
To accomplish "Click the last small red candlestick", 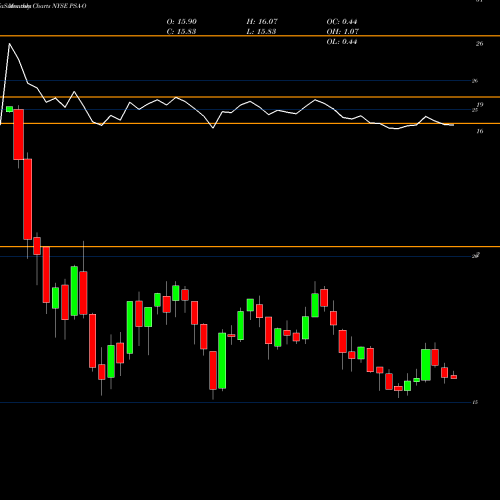I will tap(454, 377).
